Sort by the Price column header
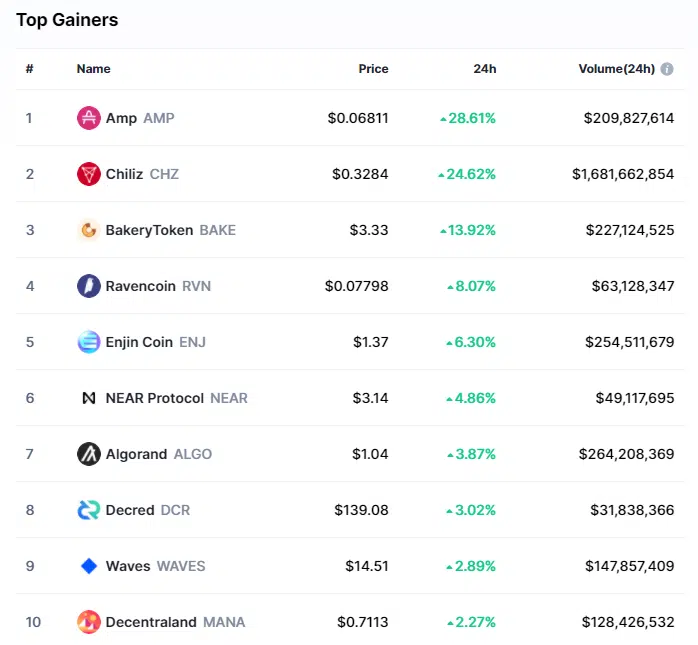This screenshot has height=645, width=698. pyautogui.click(x=373, y=69)
